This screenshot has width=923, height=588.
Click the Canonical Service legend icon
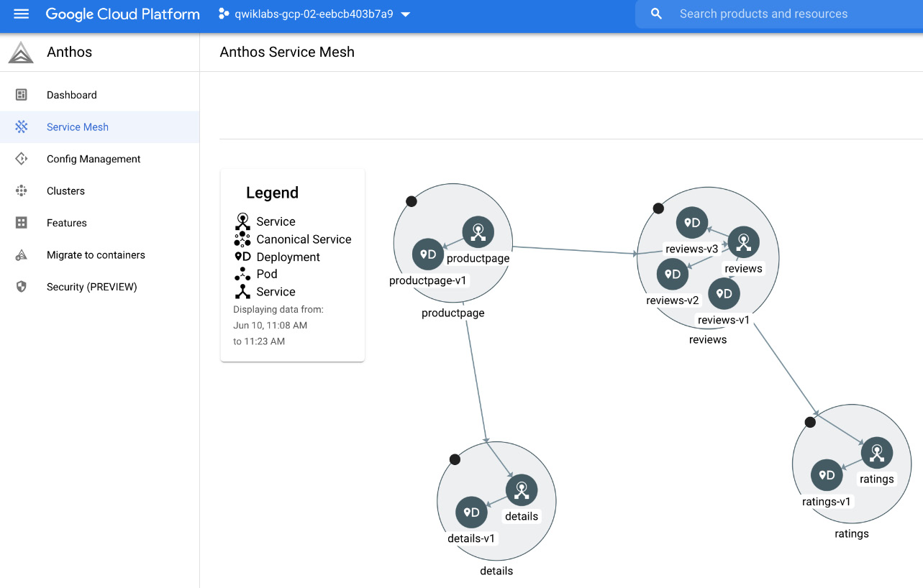click(242, 239)
